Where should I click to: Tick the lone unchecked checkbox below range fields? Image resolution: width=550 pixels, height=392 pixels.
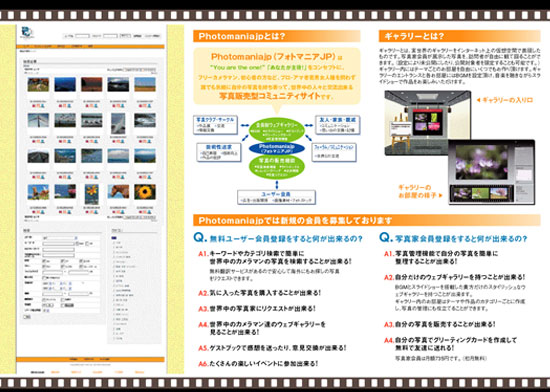44,278
